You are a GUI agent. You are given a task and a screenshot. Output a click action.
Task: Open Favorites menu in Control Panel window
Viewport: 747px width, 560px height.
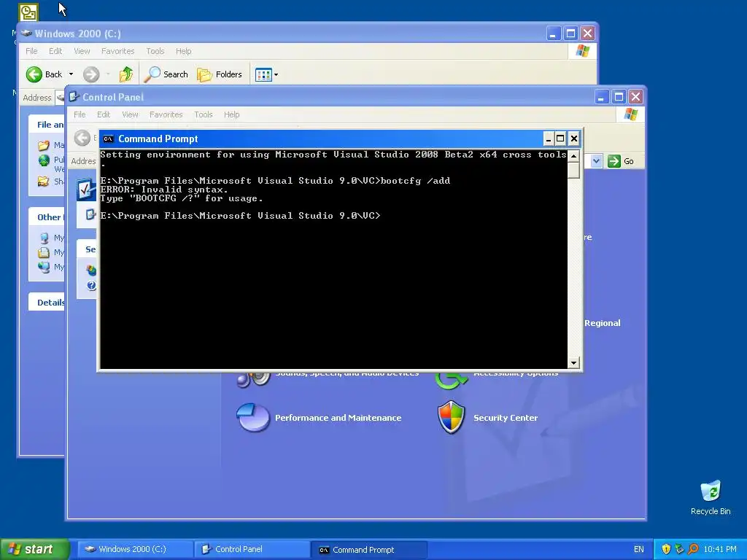[x=166, y=114]
